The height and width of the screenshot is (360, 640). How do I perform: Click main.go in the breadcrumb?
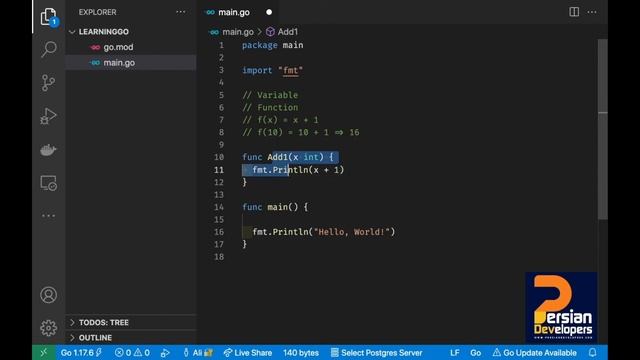[x=238, y=31]
